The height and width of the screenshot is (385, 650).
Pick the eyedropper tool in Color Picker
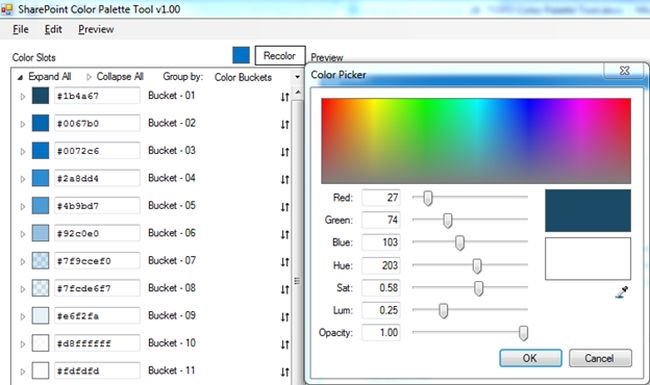tap(622, 292)
